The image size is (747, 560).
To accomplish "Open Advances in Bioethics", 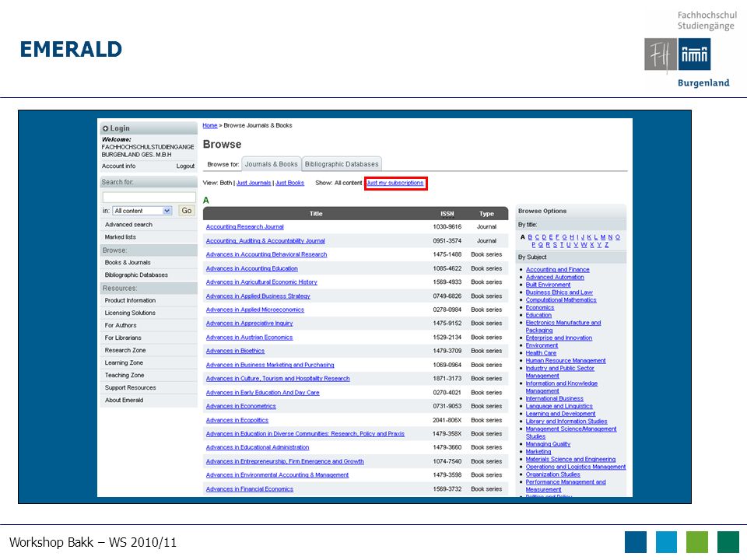I will click(235, 351).
